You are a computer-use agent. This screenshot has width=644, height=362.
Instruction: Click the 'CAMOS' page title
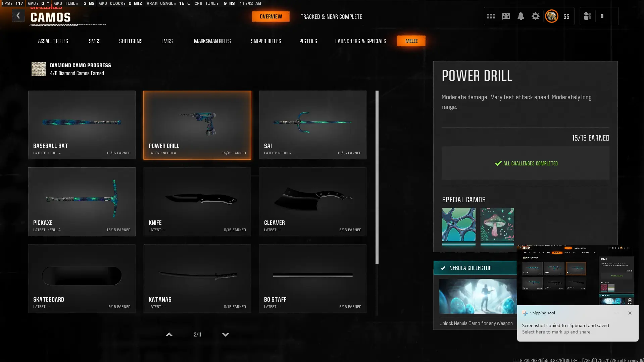pos(51,17)
